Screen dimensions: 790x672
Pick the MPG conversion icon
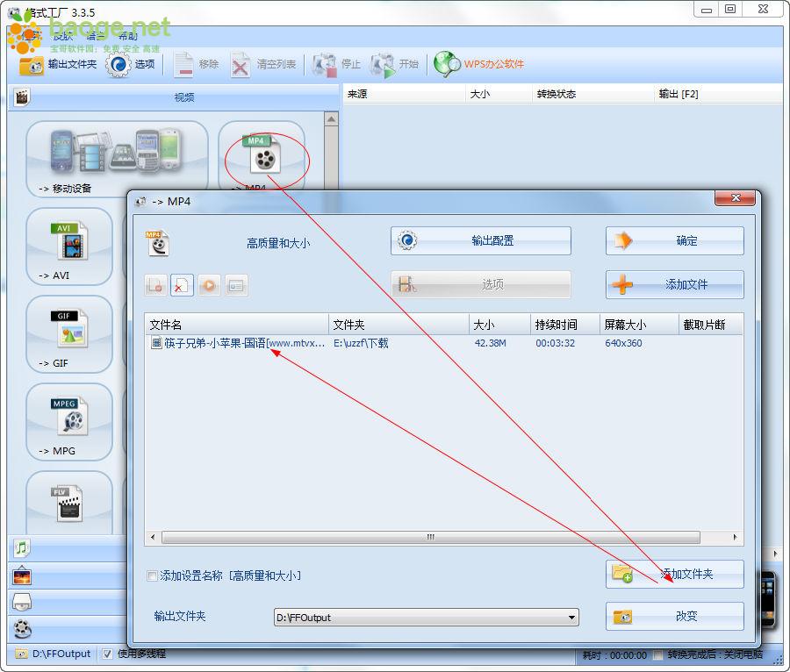tap(69, 418)
